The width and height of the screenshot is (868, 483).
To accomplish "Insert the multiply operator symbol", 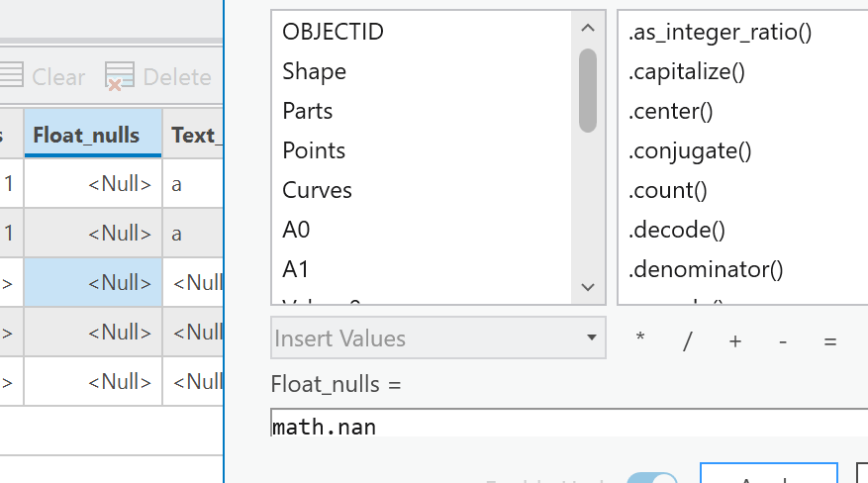I will click(x=640, y=339).
